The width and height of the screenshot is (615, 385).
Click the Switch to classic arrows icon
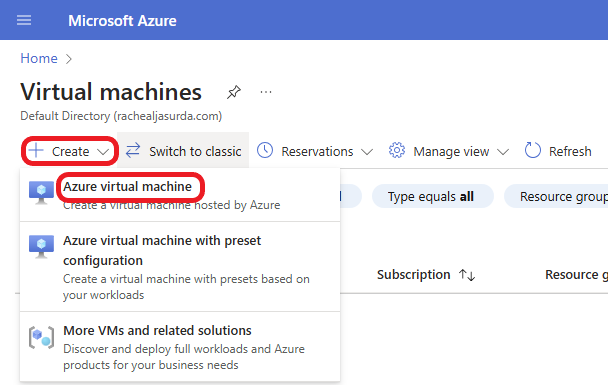(133, 151)
